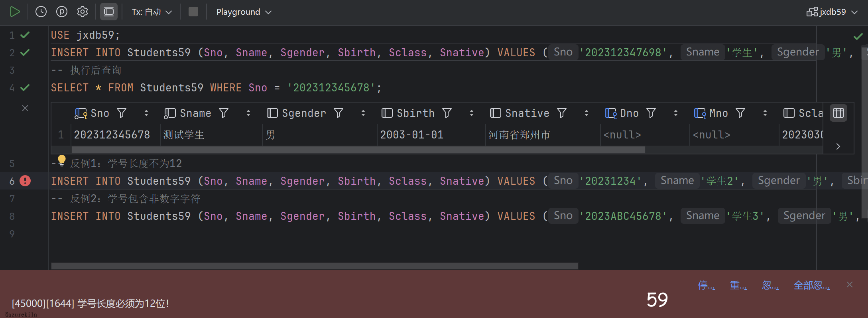Click the filter icon for Sno column
868x318 pixels.
122,113
